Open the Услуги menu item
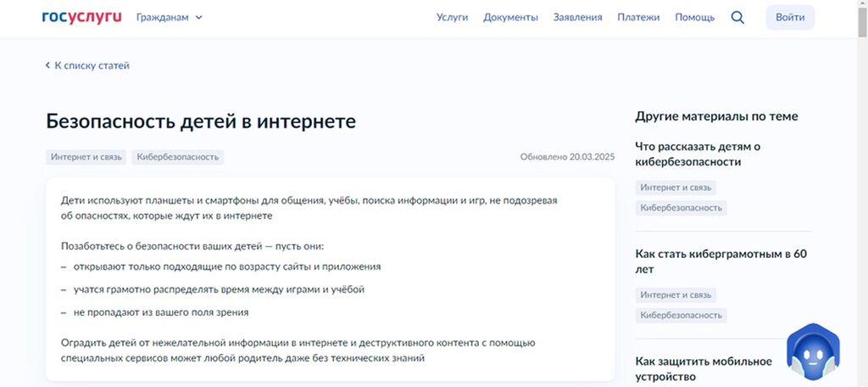Screen dimensions: 868x387 [x=452, y=17]
